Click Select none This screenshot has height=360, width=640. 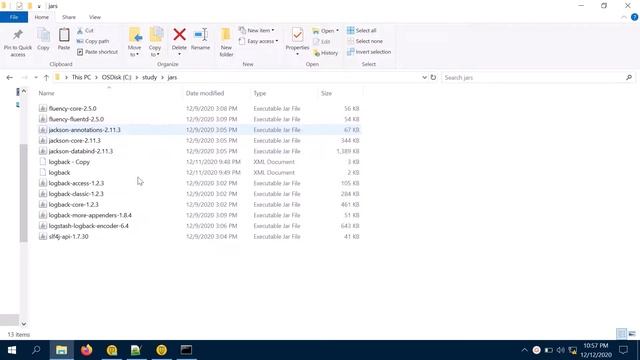tap(365, 41)
